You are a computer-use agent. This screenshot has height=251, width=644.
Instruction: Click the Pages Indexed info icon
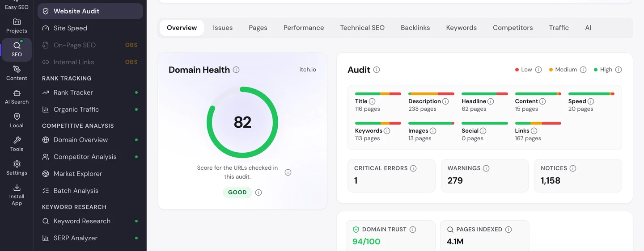[x=508, y=230]
